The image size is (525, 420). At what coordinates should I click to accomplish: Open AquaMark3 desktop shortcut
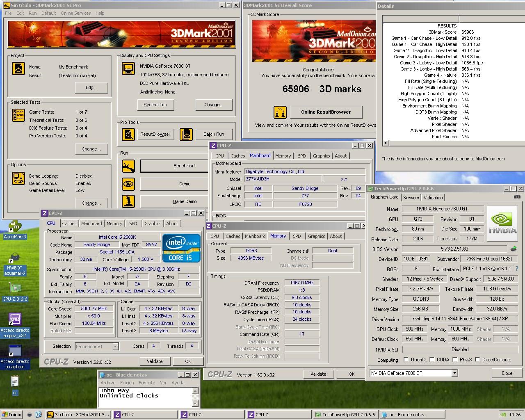(x=15, y=230)
